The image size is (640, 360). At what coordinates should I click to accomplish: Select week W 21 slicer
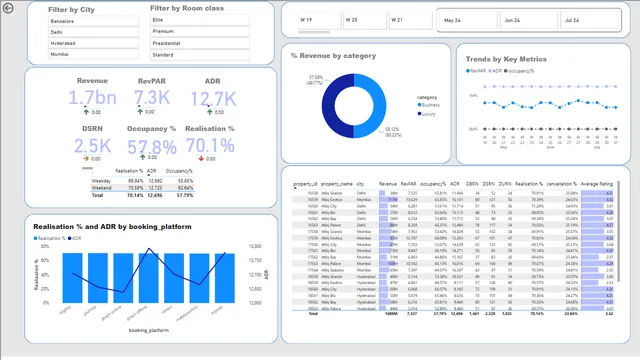tap(411, 20)
